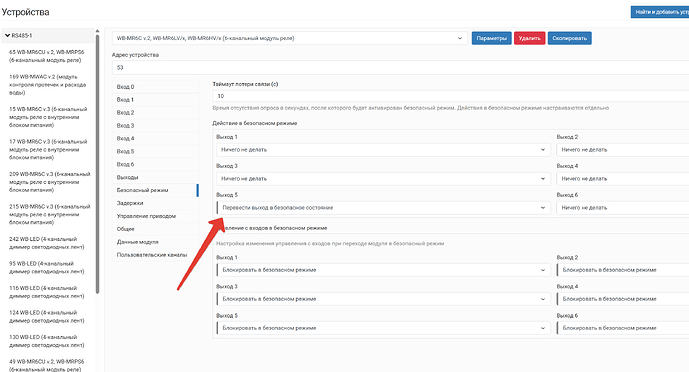Click the red Удалить button
This screenshot has width=689, height=372.
click(529, 38)
